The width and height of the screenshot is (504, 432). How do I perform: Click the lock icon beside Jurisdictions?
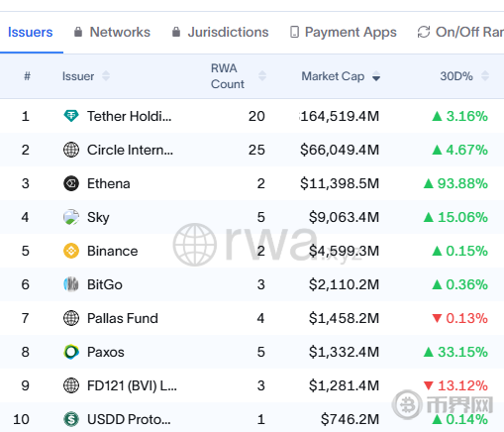click(x=176, y=32)
